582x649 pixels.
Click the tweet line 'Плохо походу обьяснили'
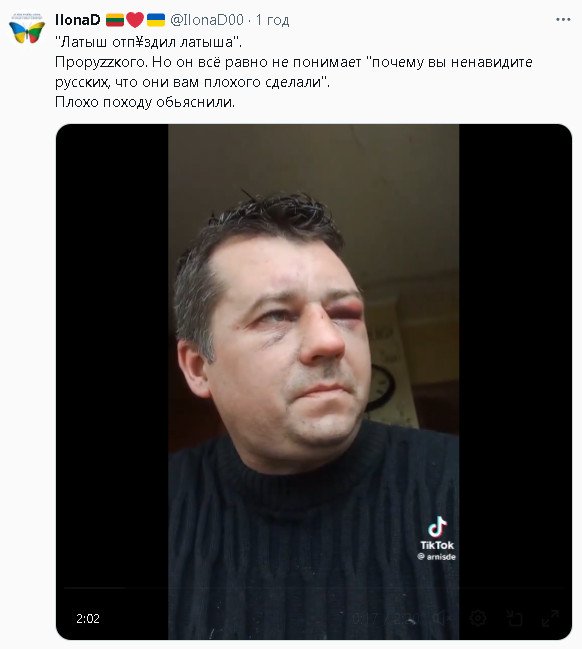tap(145, 102)
